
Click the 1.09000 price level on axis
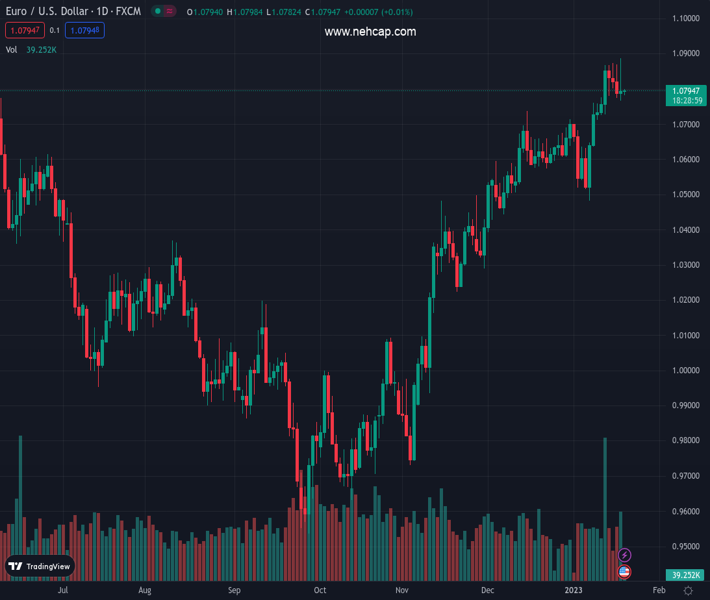click(685, 53)
